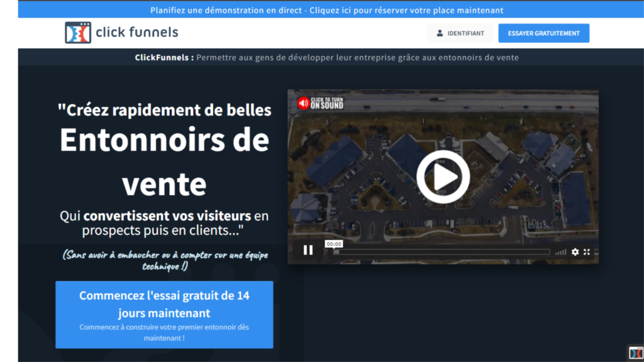Click the ClickFunnels widget icon at bottom right
Screen dimensions: 644x362
pyautogui.click(x=636, y=353)
